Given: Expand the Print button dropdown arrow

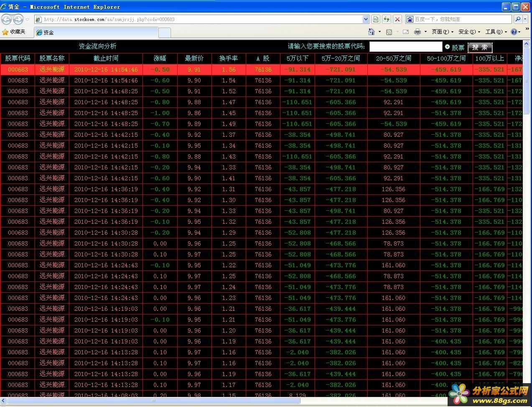Looking at the screenshot, I should (x=425, y=32).
